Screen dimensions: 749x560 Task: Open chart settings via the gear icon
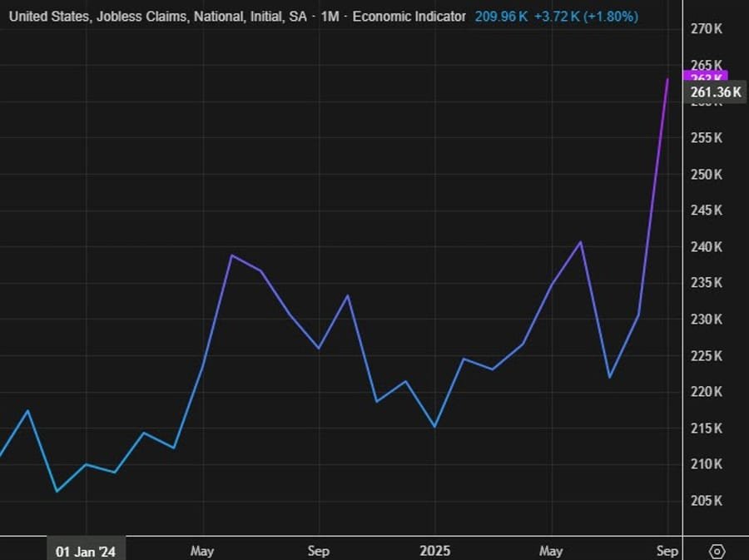pos(717,551)
